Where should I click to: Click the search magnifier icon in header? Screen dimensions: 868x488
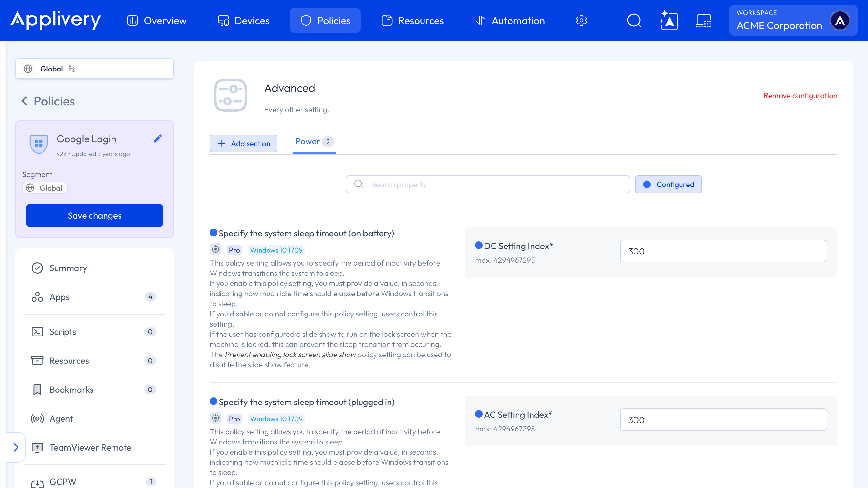(634, 21)
